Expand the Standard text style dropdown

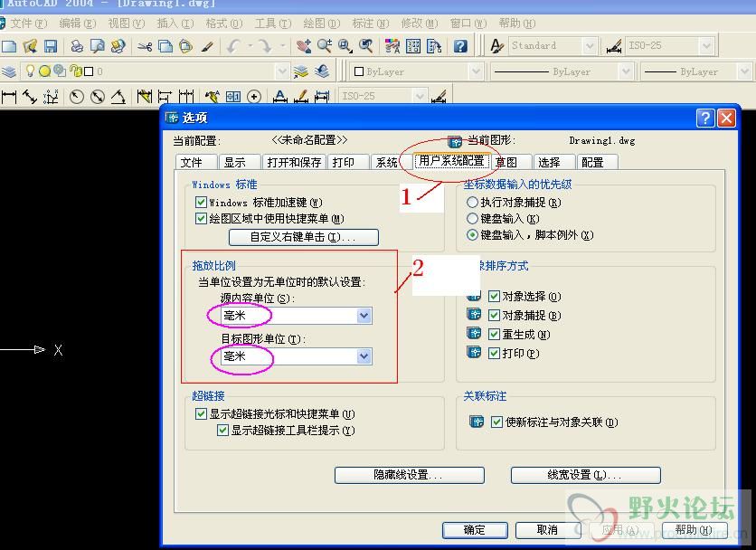[590, 46]
